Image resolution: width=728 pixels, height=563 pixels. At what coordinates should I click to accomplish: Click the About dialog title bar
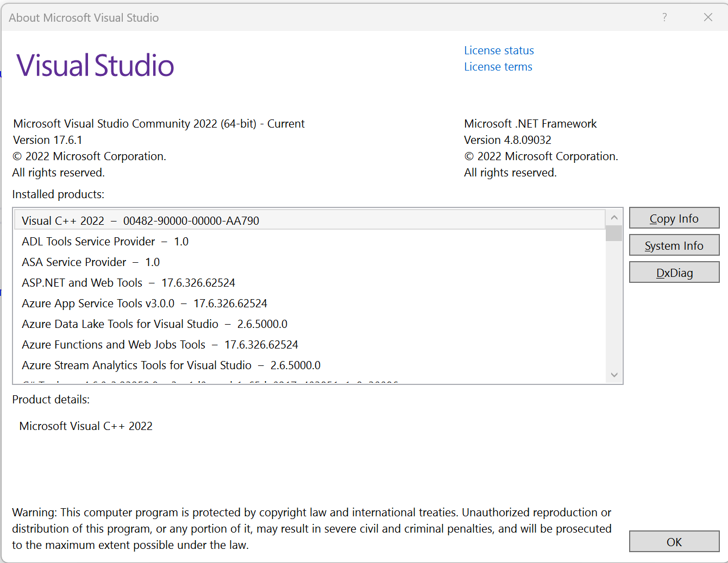pyautogui.click(x=326, y=17)
